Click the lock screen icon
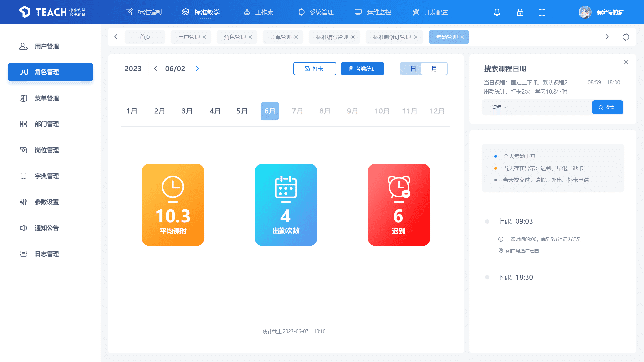Viewport: 644px width, 362px height. pyautogui.click(x=520, y=12)
